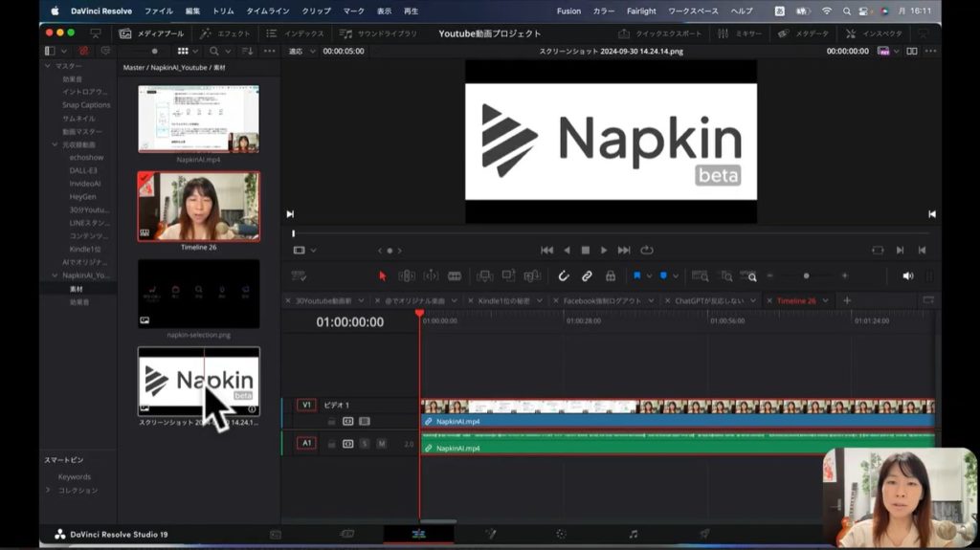This screenshot has height=550, width=980.
Task: Toggle timeline snapping magnet icon
Action: click(564, 275)
